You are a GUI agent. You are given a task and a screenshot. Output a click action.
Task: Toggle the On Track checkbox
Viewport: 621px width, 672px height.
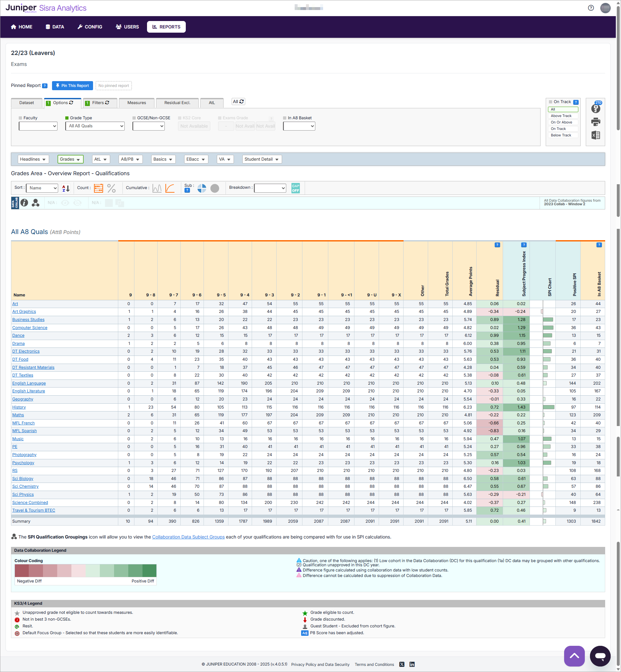[x=551, y=101]
